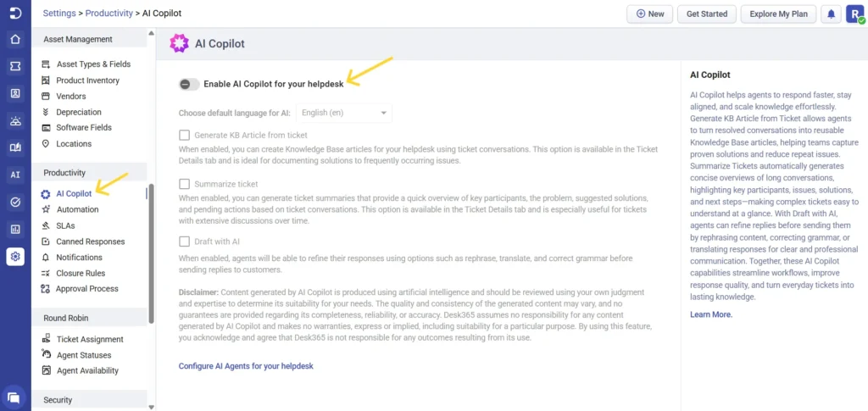Enable AI Copilot for your helpdesk toggle
868x411 pixels.
click(x=189, y=84)
